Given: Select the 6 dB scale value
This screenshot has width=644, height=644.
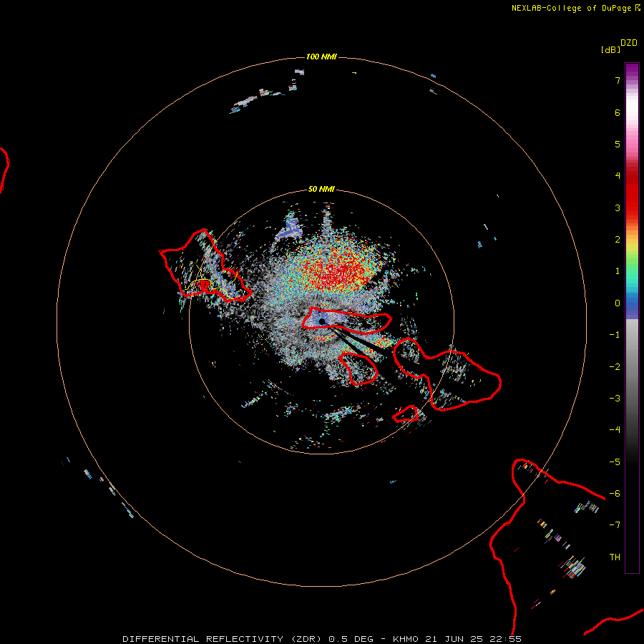Looking at the screenshot, I should (618, 112).
